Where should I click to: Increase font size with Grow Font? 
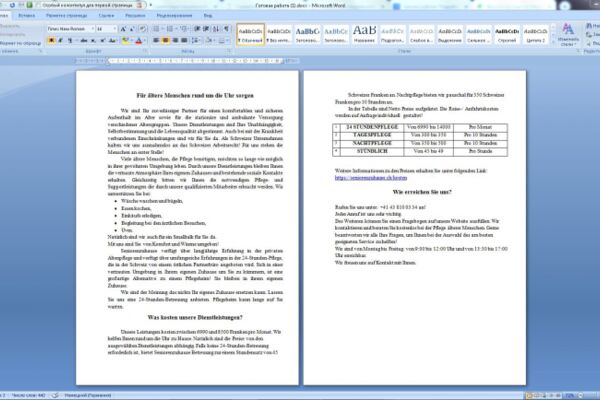[123, 29]
